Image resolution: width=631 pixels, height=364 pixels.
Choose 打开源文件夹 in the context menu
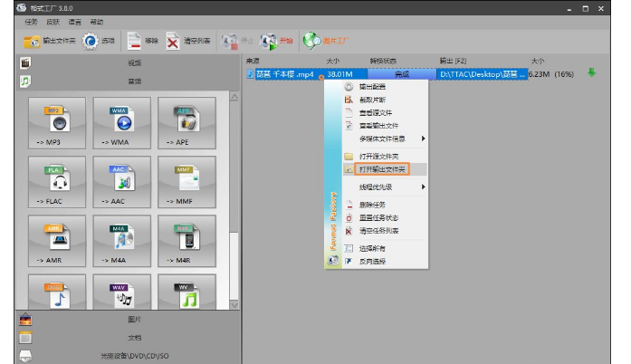[385, 157]
